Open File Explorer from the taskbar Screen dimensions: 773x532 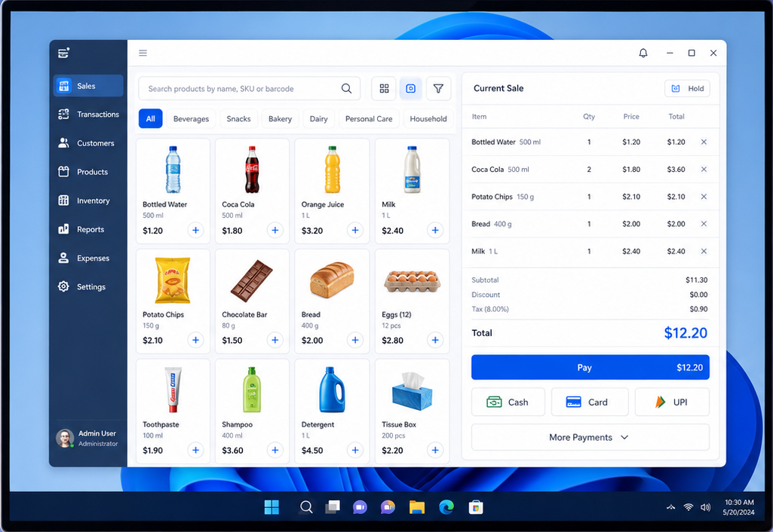coord(417,507)
